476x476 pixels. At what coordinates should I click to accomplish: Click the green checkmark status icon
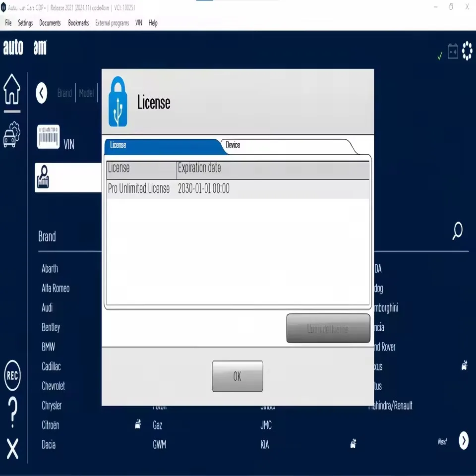pyautogui.click(x=440, y=56)
